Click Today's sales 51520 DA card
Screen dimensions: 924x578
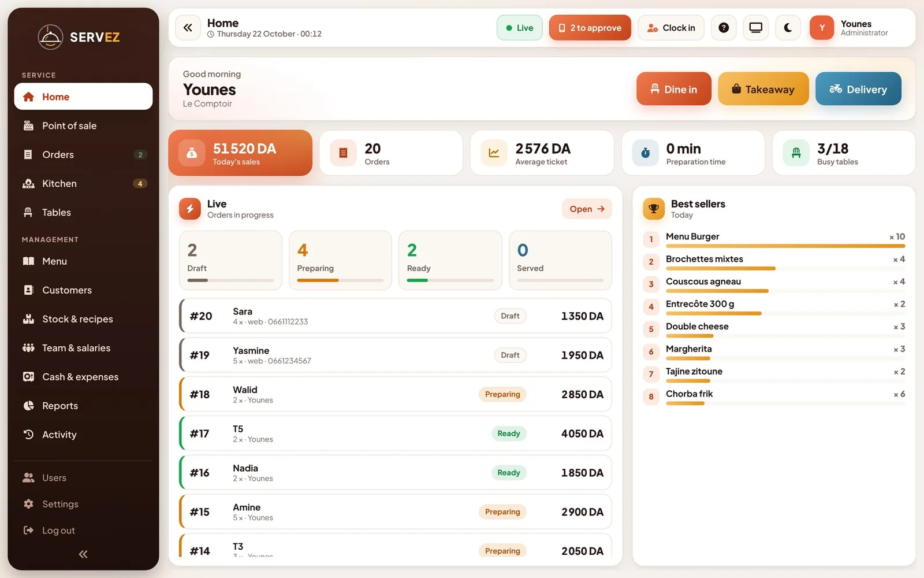pos(240,153)
